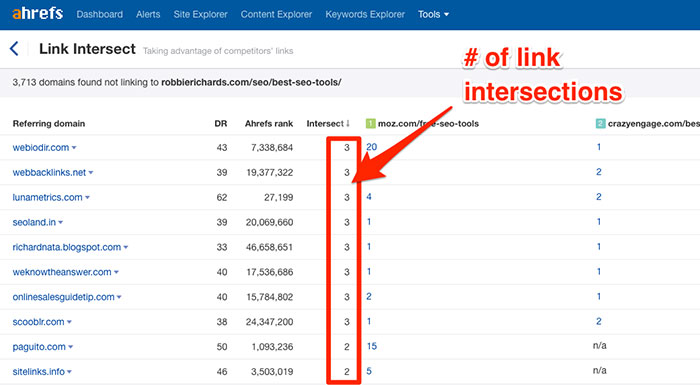Screen dimensions: 700x385
Task: Expand the scooblr.com dropdown arrow
Action: tap(69, 322)
